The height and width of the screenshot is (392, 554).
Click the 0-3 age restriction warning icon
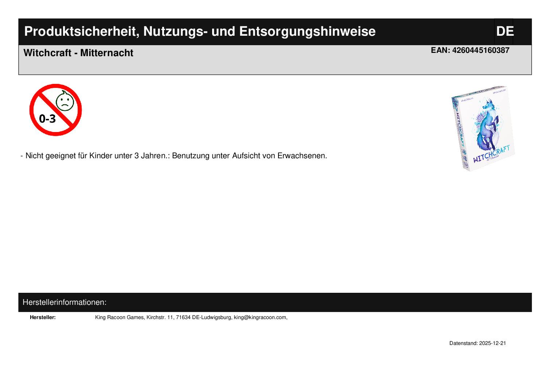[x=55, y=110]
